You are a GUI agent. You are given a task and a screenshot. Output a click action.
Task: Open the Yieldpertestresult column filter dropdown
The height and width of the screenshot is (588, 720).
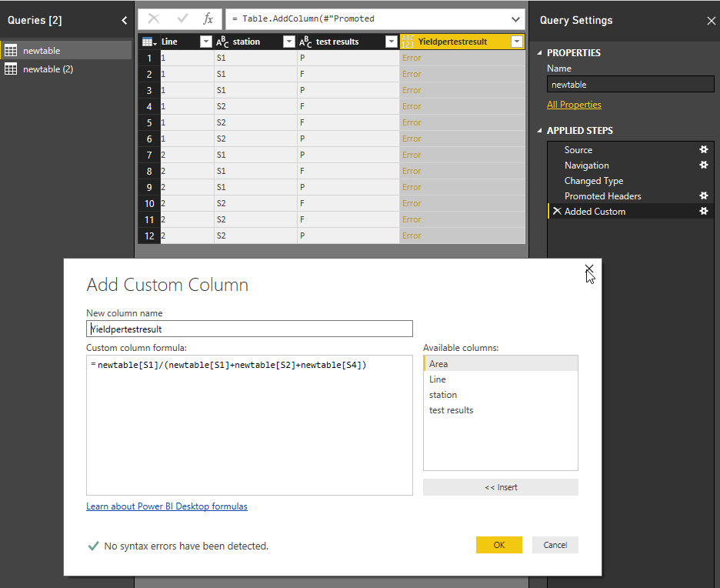517,42
